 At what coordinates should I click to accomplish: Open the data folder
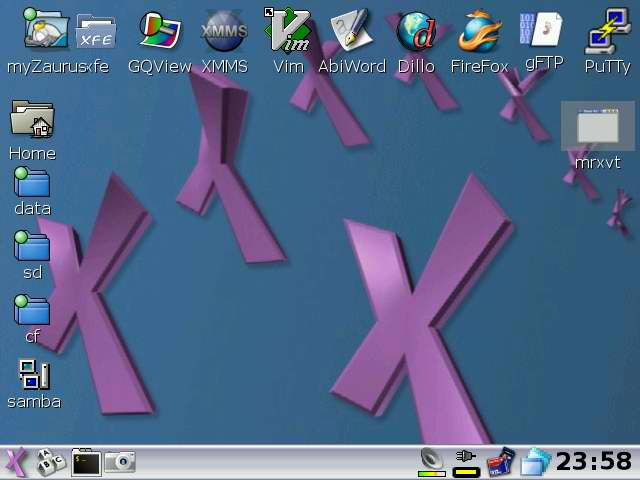32,183
